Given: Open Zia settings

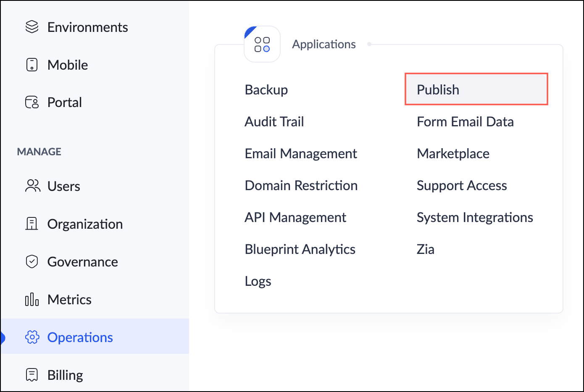Looking at the screenshot, I should [425, 249].
